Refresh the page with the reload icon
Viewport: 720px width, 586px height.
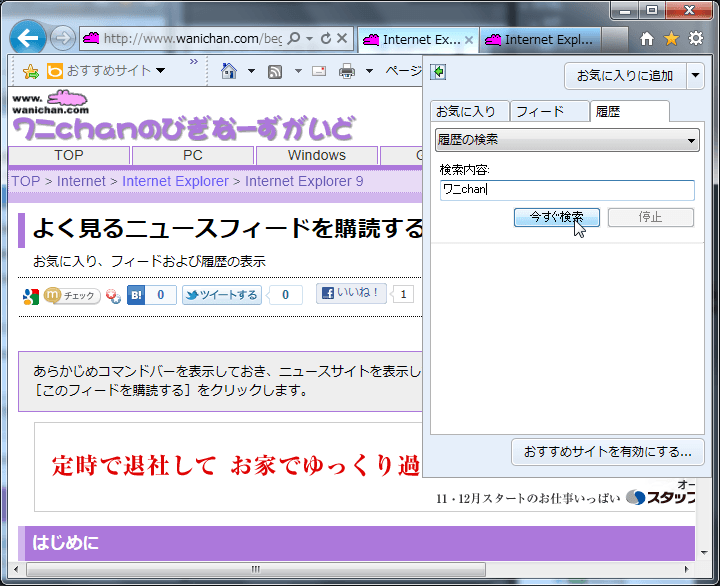(326, 39)
